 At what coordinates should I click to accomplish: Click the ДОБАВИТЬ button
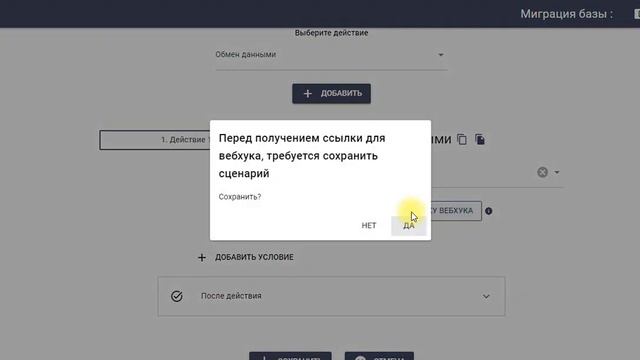pos(331,93)
